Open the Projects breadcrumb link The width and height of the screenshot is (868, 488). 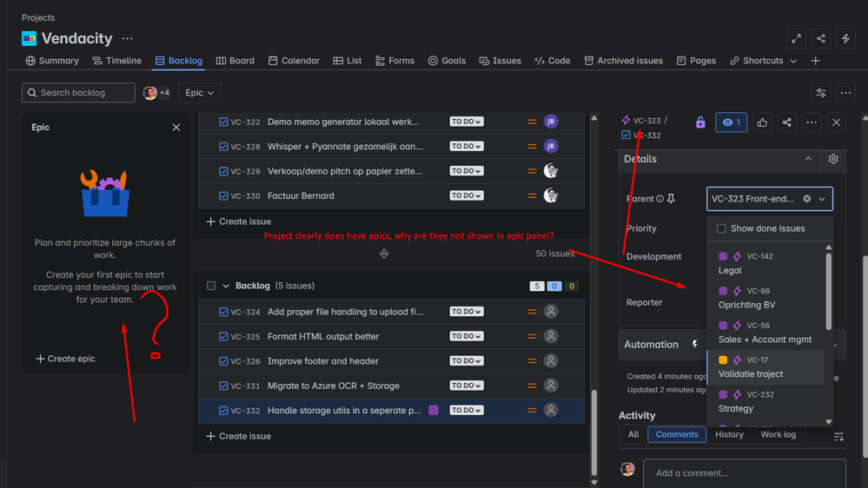pyautogui.click(x=38, y=17)
